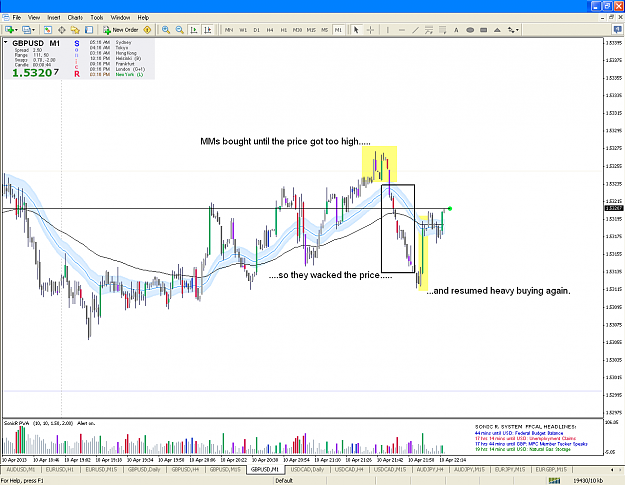Select the rectangle drawing tool

pyautogui.click(x=483, y=30)
